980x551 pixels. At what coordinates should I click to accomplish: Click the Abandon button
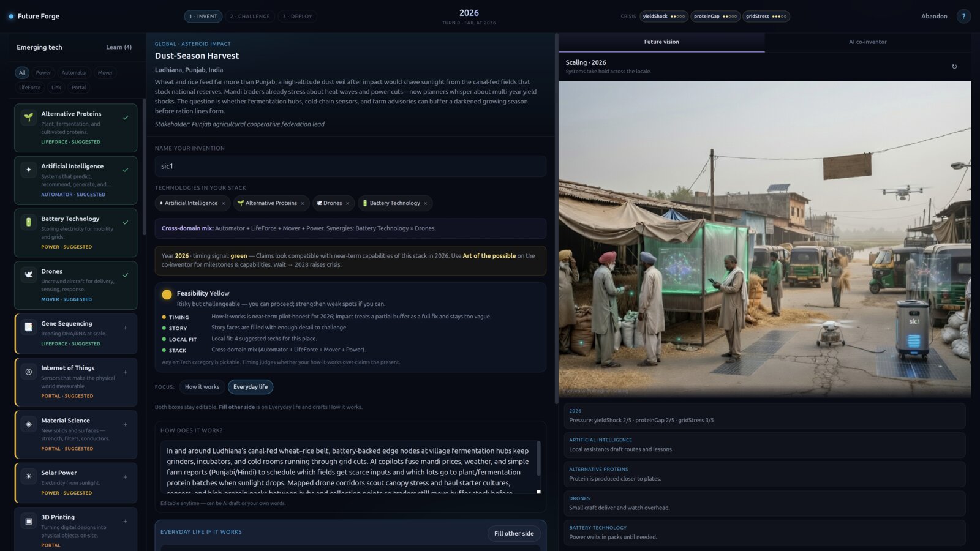(x=934, y=17)
